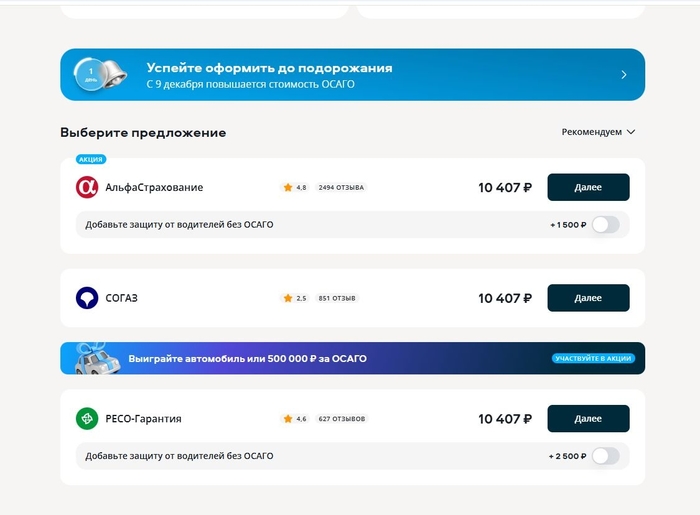The image size is (700, 515).
Task: Click the AlfaStrakhovanie red logo icon
Action: (x=87, y=187)
